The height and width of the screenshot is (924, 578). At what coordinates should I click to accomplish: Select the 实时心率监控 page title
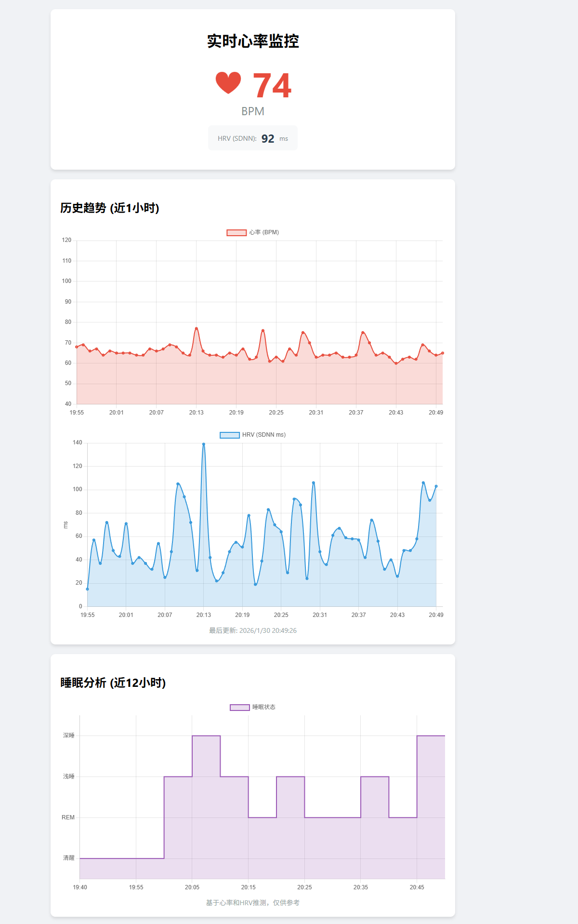(253, 41)
